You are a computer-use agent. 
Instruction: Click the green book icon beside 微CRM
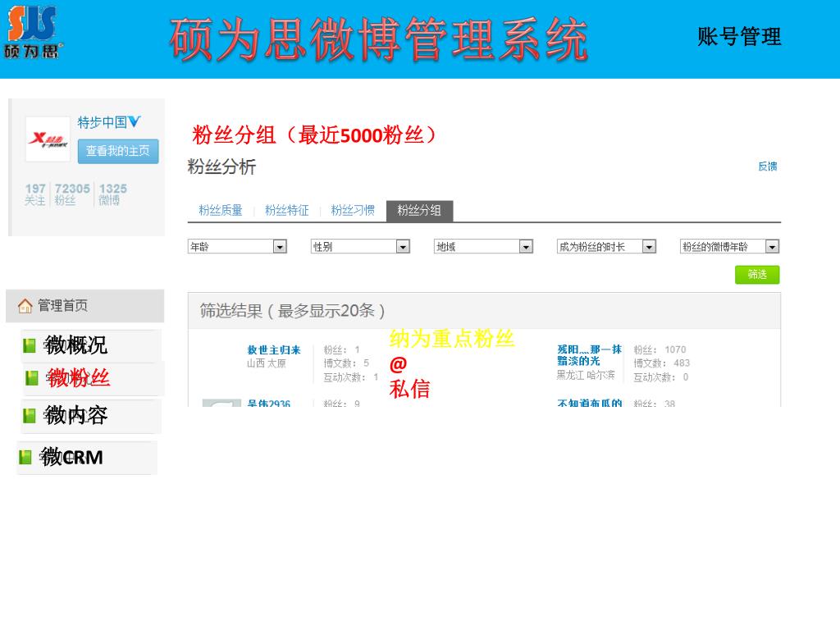point(25,457)
